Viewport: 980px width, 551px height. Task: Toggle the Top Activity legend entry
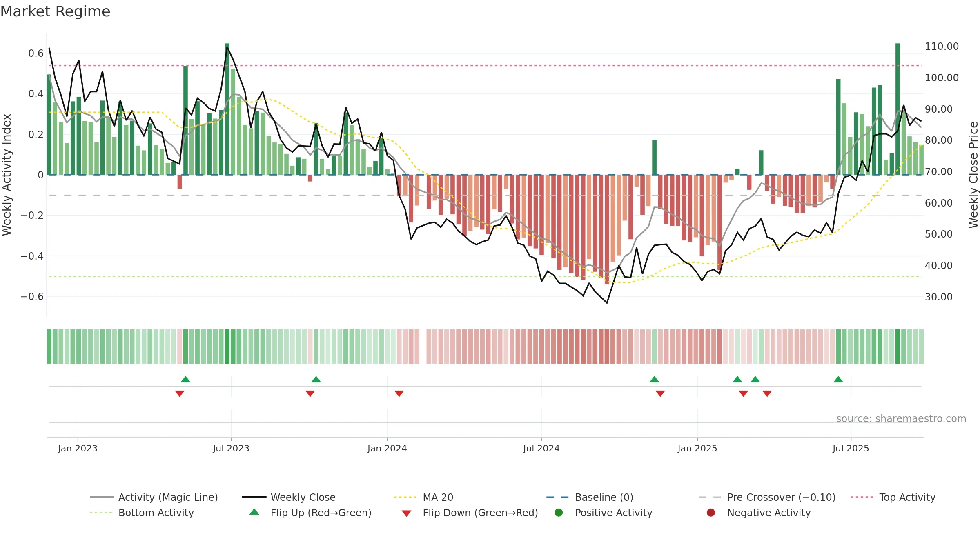coord(893,497)
